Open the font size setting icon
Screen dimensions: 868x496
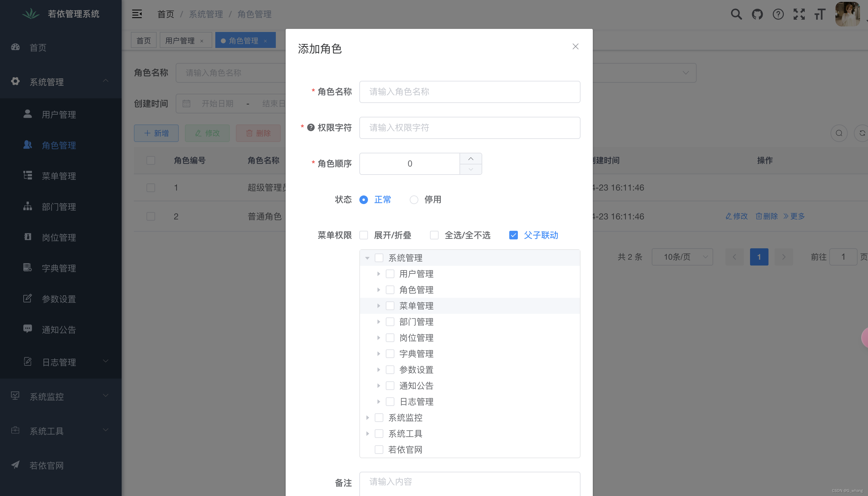click(820, 14)
